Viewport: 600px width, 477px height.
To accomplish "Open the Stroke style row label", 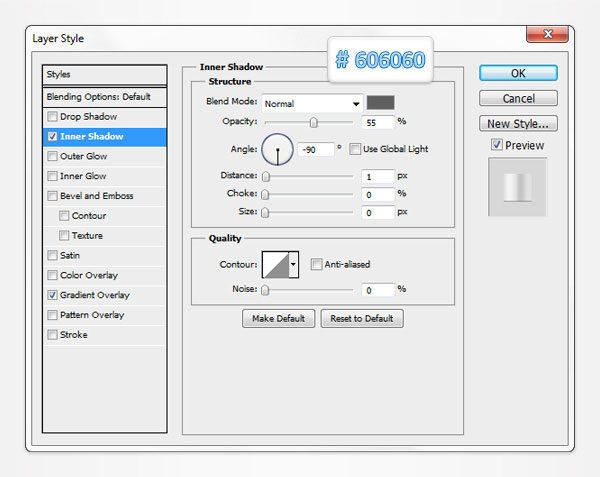I will [73, 335].
